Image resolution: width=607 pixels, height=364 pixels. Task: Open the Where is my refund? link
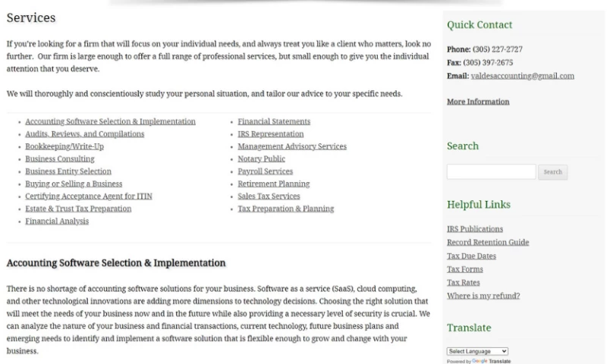(x=483, y=296)
